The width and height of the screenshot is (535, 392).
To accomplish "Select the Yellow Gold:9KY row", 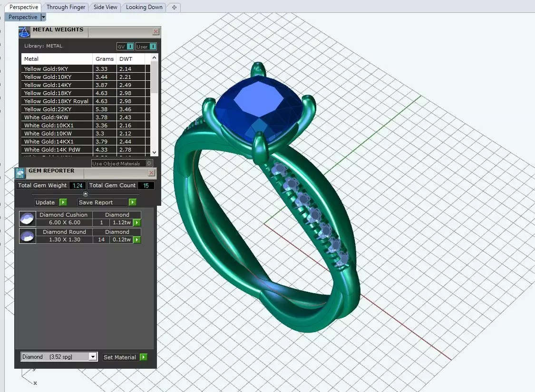I will coord(86,69).
